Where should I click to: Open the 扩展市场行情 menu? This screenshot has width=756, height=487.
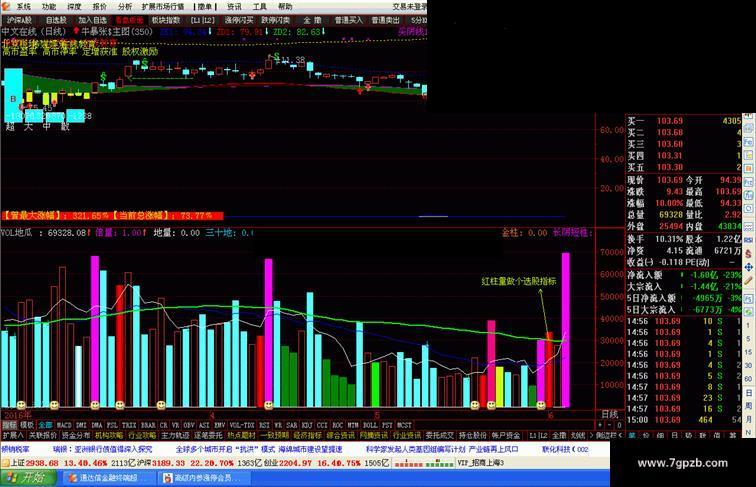pyautogui.click(x=163, y=7)
